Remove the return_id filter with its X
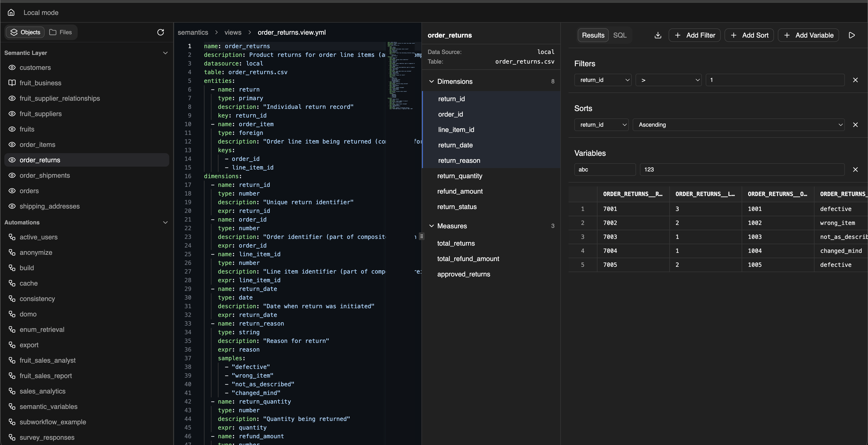This screenshot has height=445, width=868. (855, 80)
